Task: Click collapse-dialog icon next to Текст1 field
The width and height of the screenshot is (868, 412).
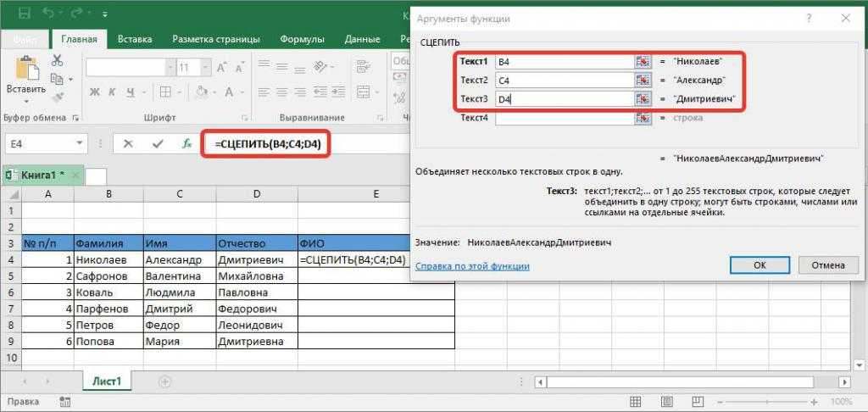Action: click(643, 62)
